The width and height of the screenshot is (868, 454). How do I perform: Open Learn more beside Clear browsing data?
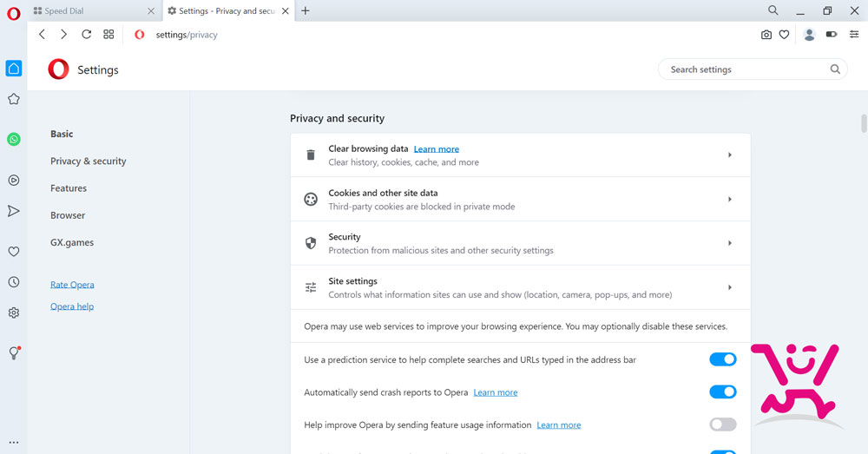(x=437, y=149)
